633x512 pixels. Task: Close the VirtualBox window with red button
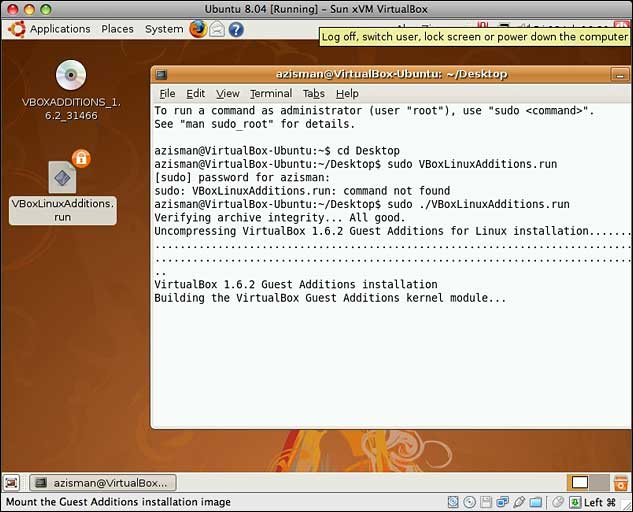click(x=13, y=9)
